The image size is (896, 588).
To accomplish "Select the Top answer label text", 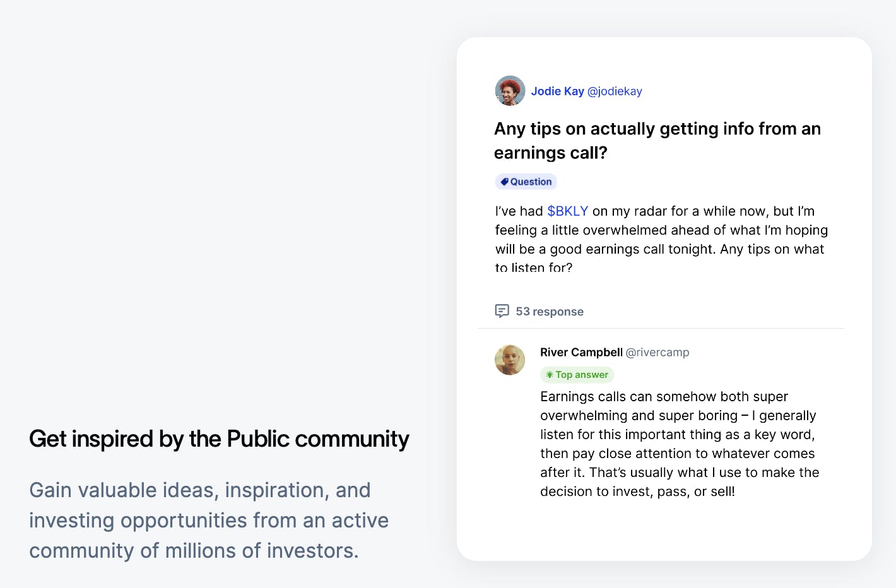I will point(582,375).
